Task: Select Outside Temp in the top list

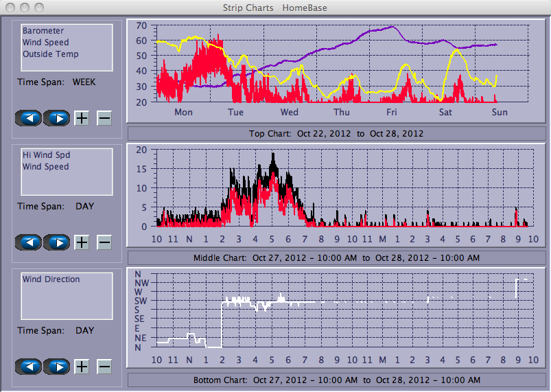Action: point(50,54)
